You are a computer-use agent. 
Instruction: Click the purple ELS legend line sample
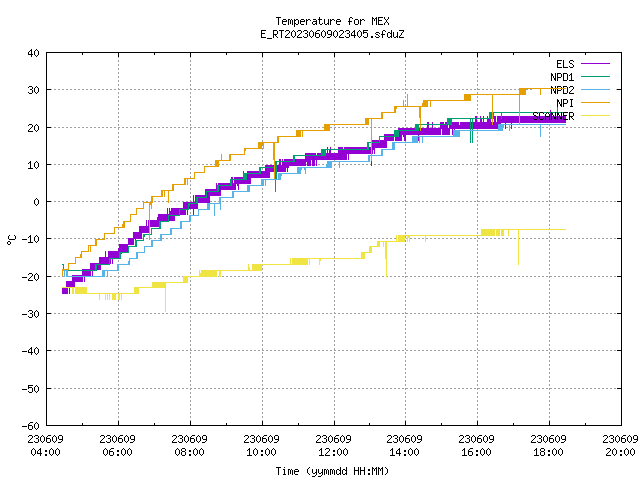596,64
